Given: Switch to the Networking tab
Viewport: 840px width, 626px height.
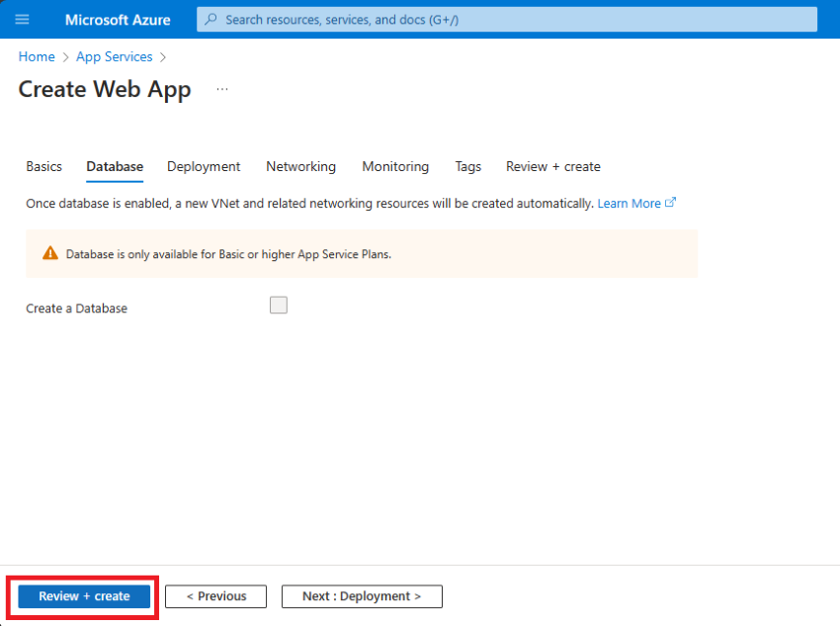Looking at the screenshot, I should pyautogui.click(x=300, y=166).
